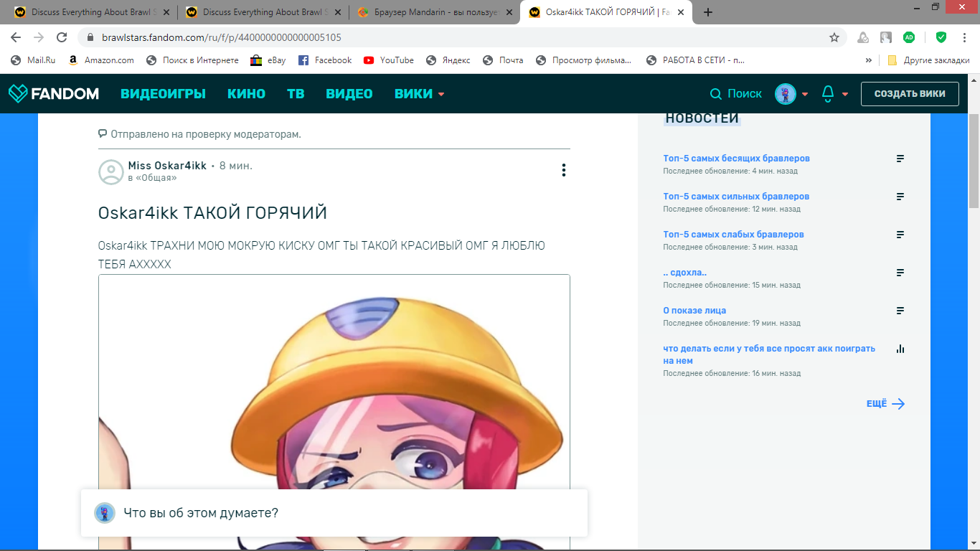980x551 pixels.
Task: Open the Facebook bookmark
Action: 324,60
